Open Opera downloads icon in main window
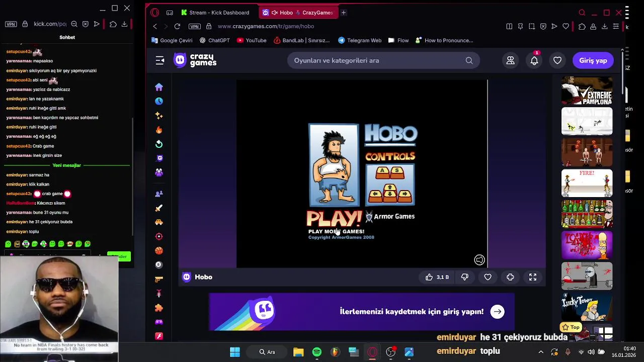644x362 pixels. pyautogui.click(x=604, y=26)
